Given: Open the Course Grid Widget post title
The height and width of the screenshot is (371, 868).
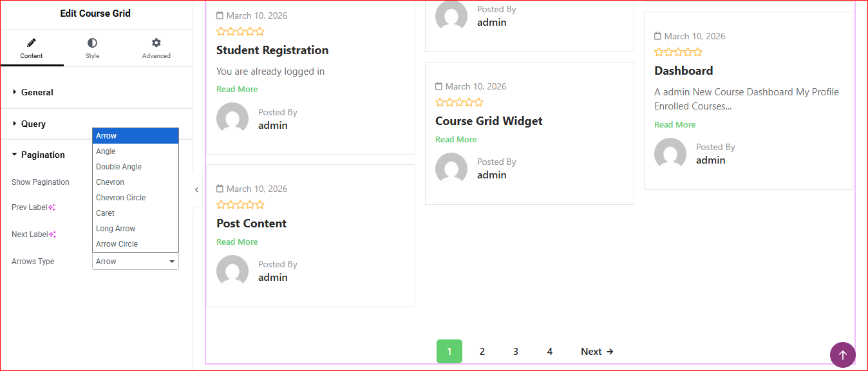Looking at the screenshot, I should [489, 121].
